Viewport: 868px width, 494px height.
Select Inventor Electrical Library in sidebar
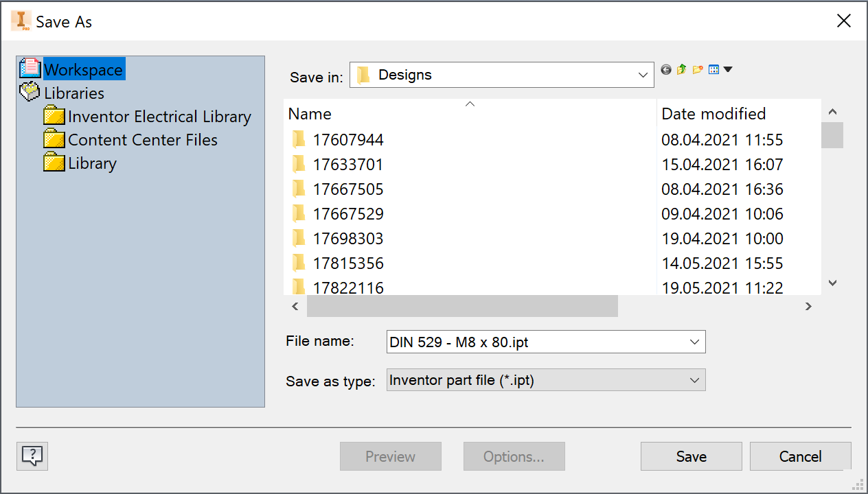[159, 117]
